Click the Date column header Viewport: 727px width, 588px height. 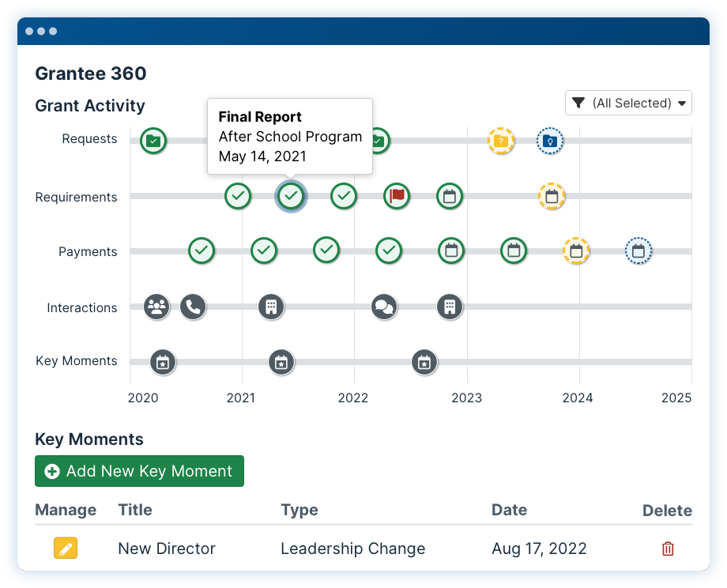pos(509,510)
